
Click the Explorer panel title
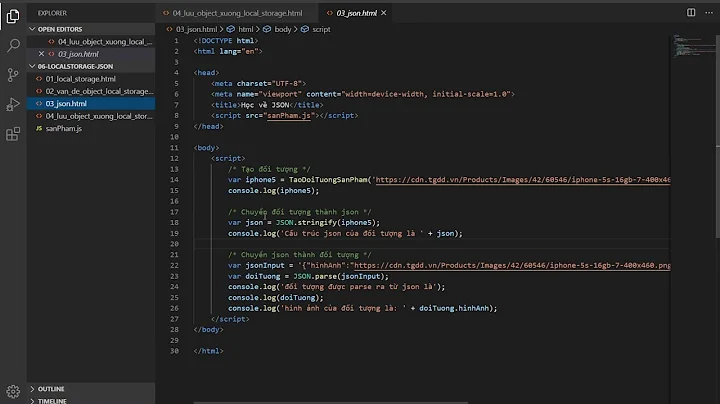click(52, 13)
